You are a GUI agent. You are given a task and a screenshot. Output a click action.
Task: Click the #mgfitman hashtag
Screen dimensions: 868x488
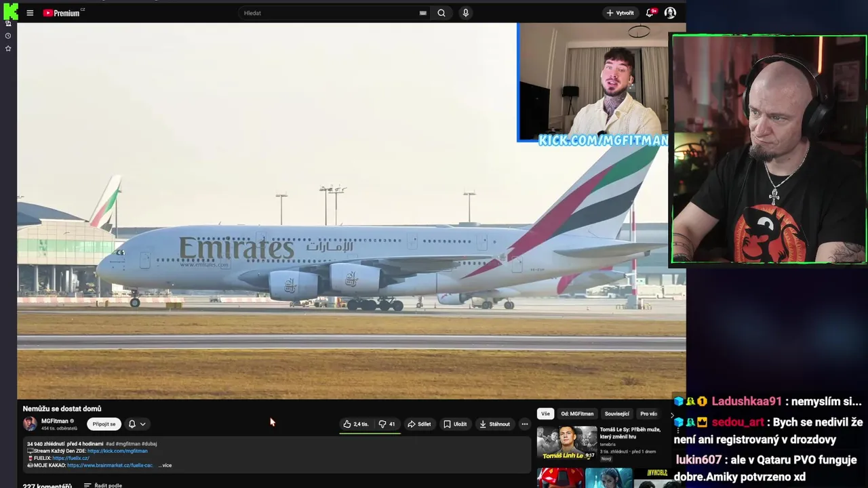pyautogui.click(x=128, y=444)
